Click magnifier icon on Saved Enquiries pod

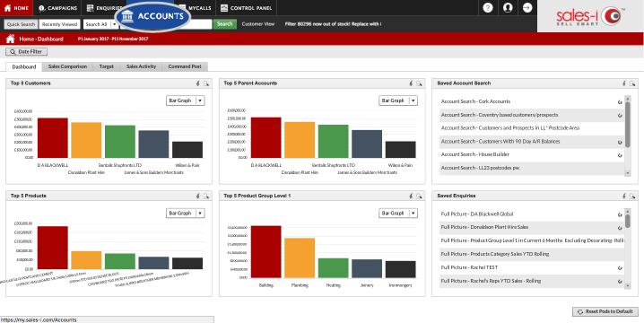(632, 196)
